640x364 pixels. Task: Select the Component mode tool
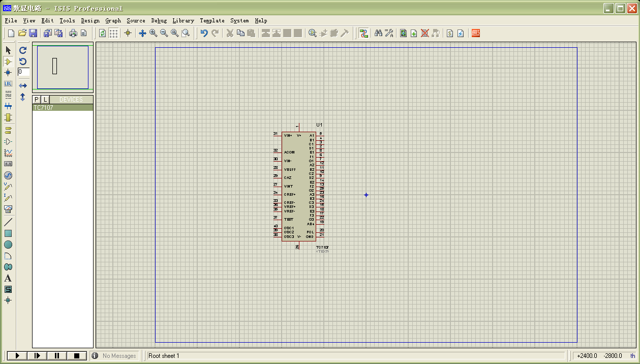pyautogui.click(x=8, y=62)
